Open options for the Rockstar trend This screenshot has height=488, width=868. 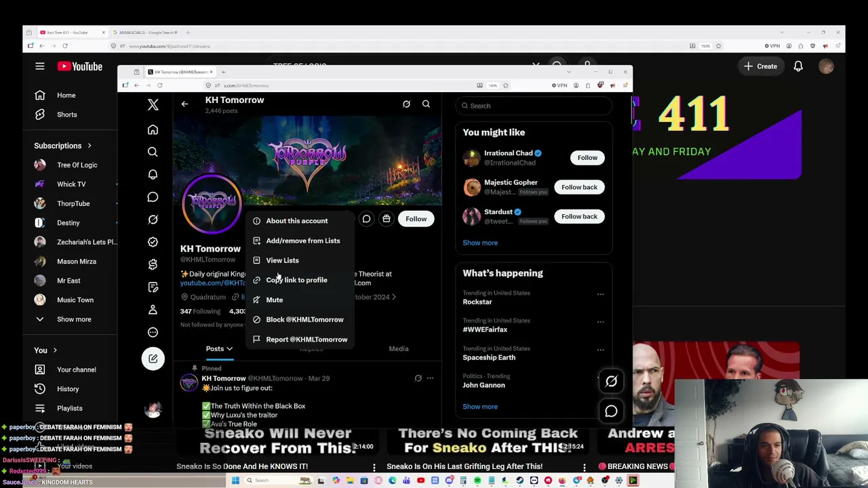(x=600, y=294)
